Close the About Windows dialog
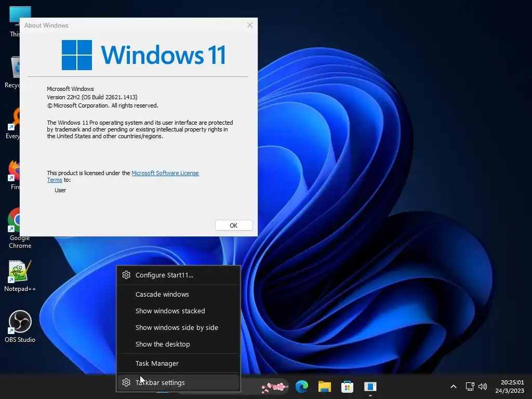This screenshot has width=532, height=399. coord(250,25)
